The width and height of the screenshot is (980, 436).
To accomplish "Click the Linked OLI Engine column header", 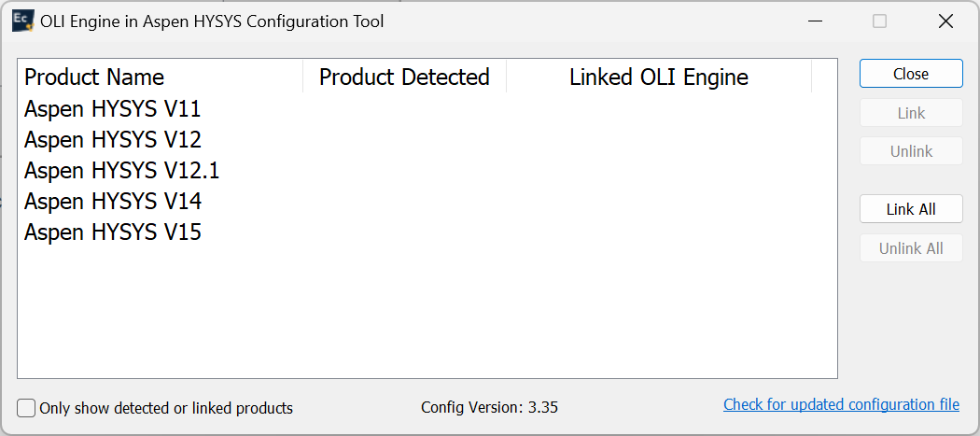I will click(x=658, y=77).
